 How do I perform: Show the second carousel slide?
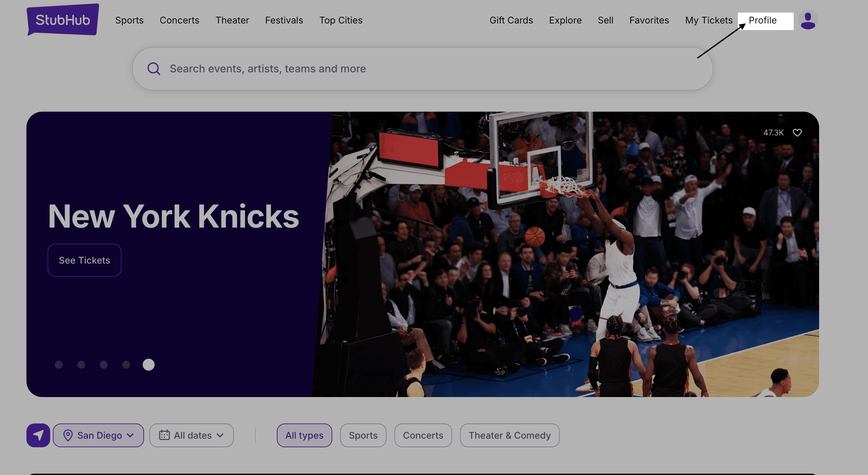[x=81, y=364]
